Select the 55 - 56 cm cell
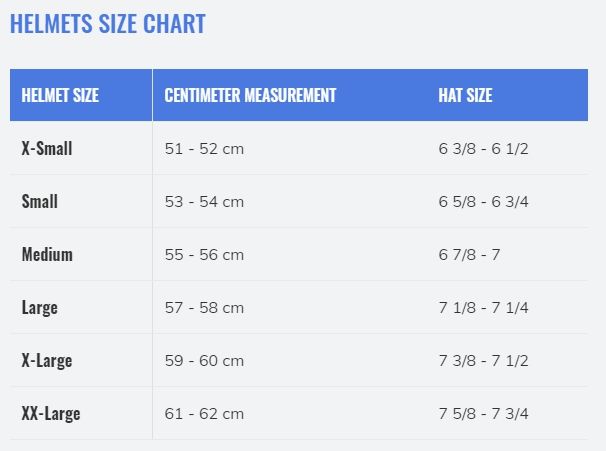Image resolution: width=606 pixels, height=451 pixels. [x=204, y=255]
